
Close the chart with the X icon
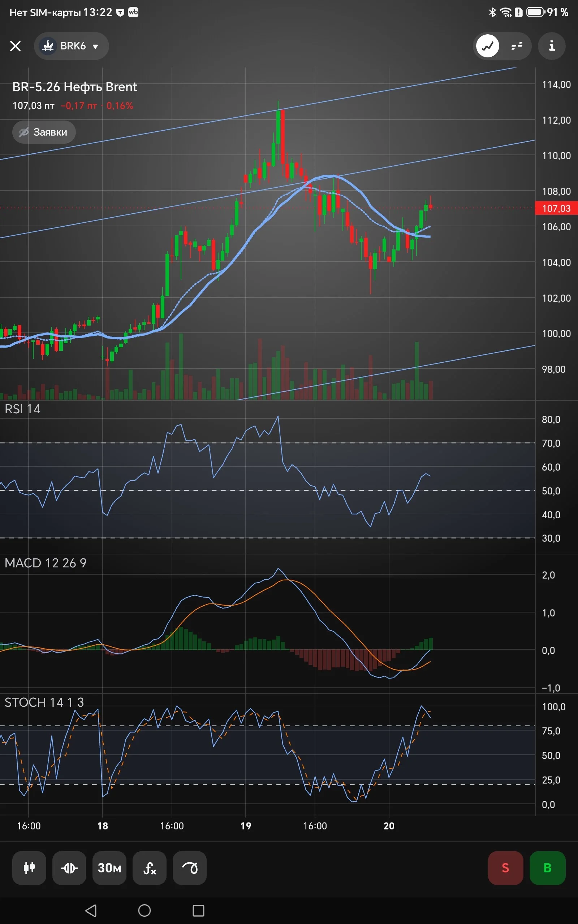click(x=15, y=46)
